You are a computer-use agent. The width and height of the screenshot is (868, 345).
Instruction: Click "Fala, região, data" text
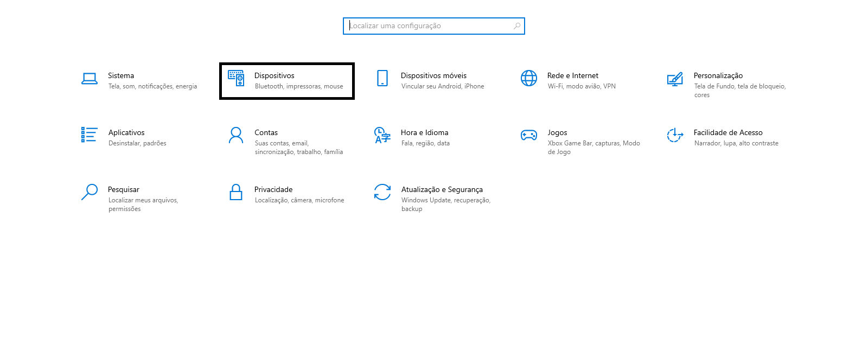(x=425, y=143)
